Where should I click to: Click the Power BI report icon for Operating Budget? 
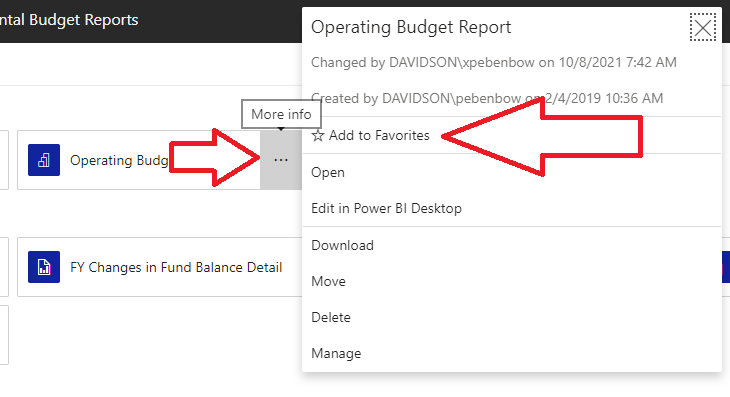(x=44, y=160)
